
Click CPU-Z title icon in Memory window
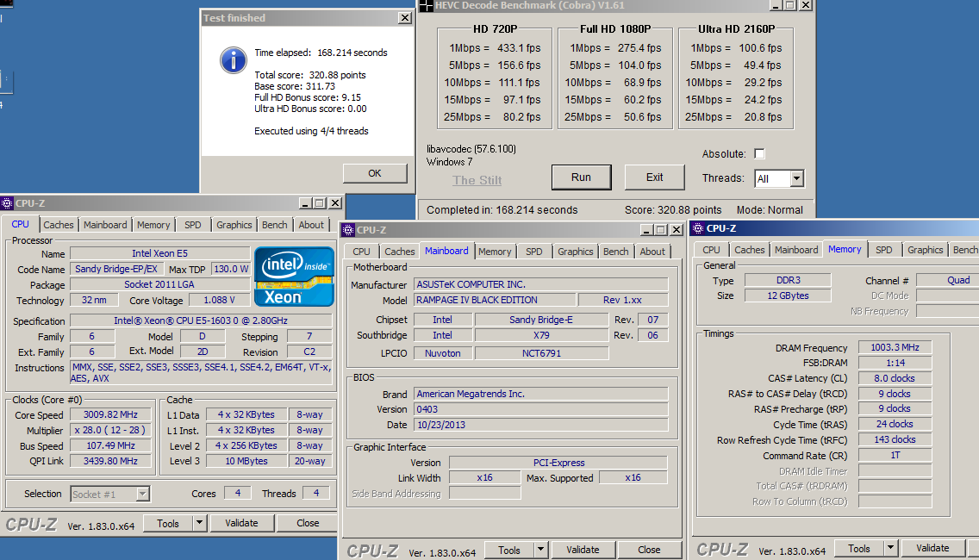698,228
